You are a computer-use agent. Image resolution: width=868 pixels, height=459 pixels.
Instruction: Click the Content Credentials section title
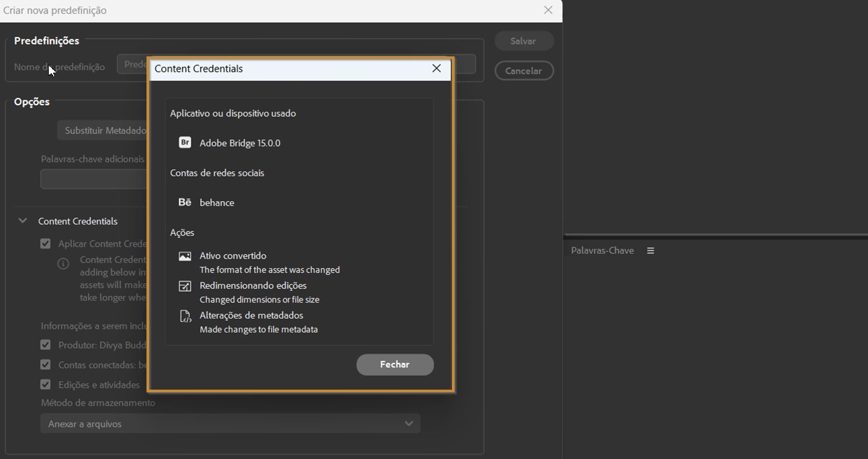pos(78,221)
